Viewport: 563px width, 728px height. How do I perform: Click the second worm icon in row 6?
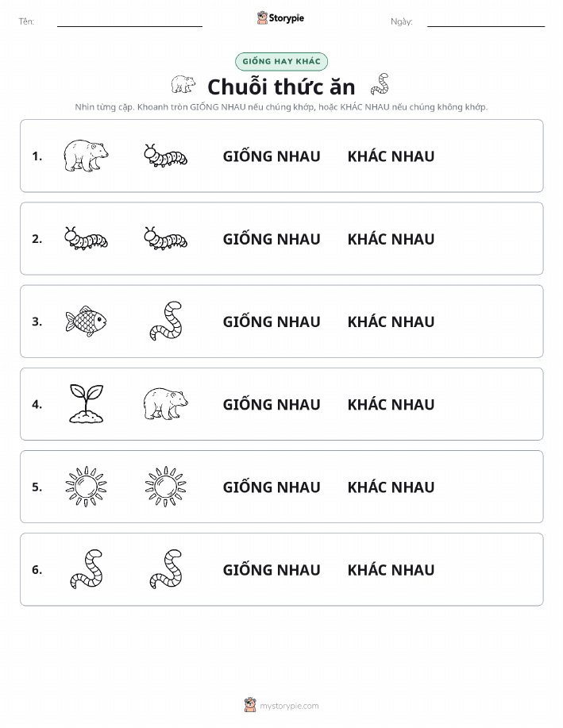166,569
